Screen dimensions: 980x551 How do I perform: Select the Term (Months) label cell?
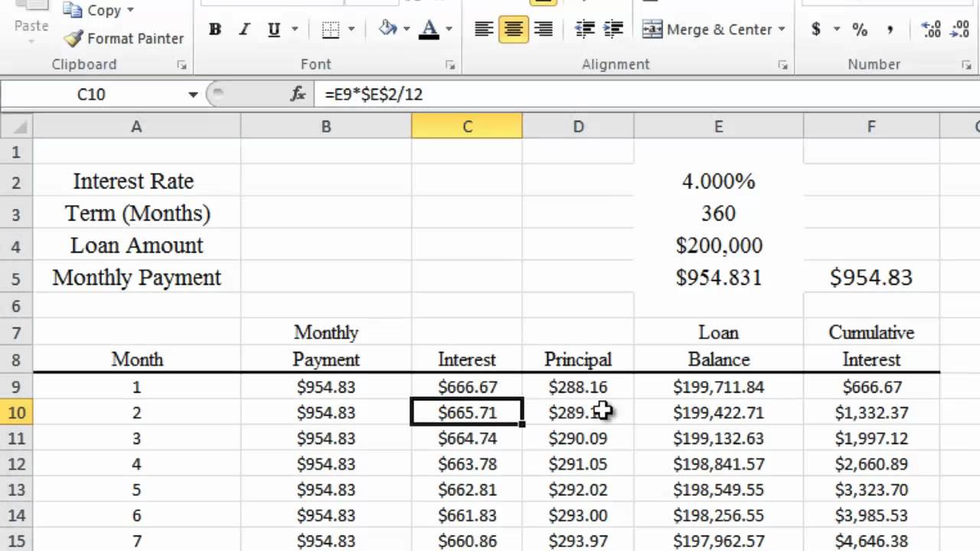136,214
